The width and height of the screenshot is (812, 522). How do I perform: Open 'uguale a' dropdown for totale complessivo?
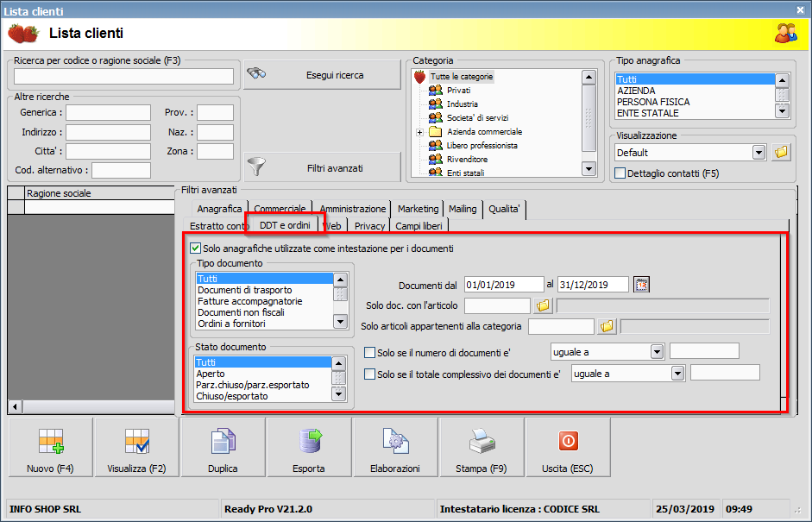tap(678, 374)
